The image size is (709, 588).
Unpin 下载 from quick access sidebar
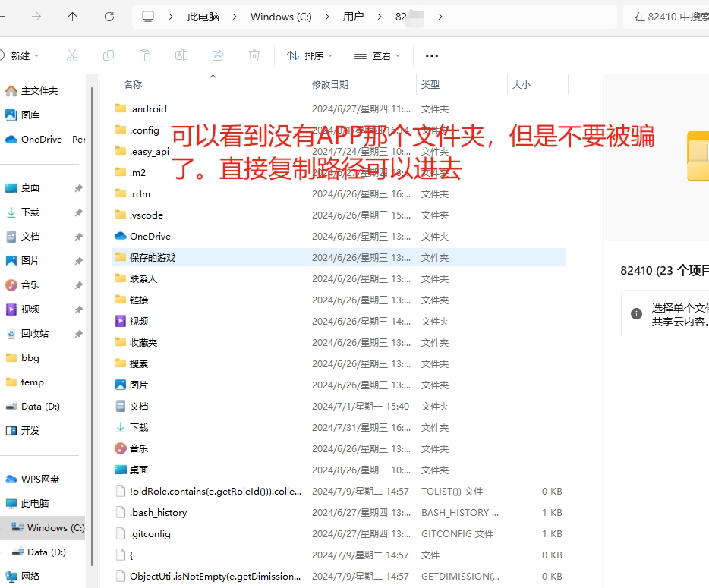pyautogui.click(x=78, y=212)
